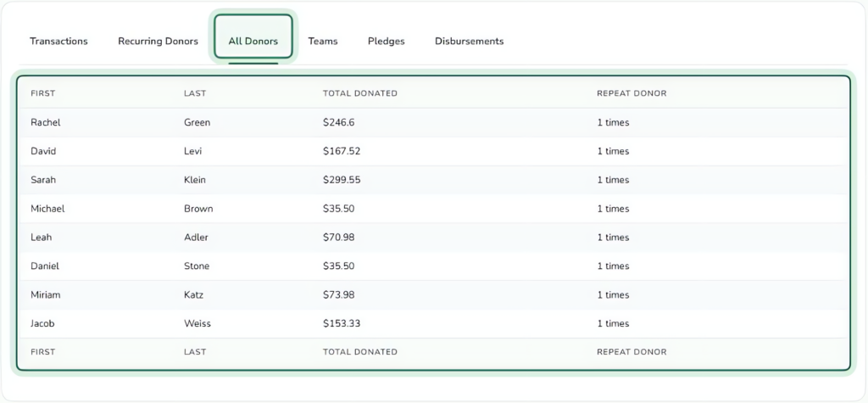
Task: Select the $246.6 donation amount
Action: 339,122
